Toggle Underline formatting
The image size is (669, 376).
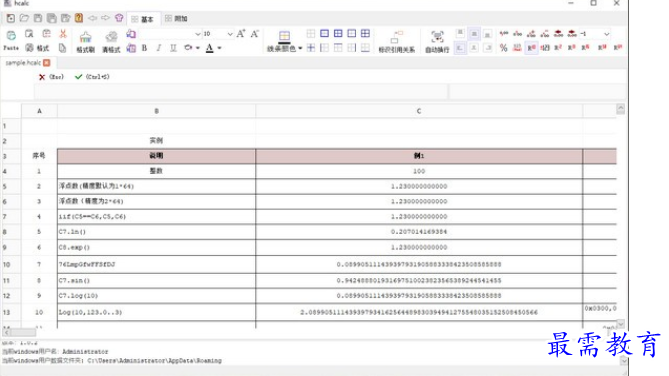point(173,48)
